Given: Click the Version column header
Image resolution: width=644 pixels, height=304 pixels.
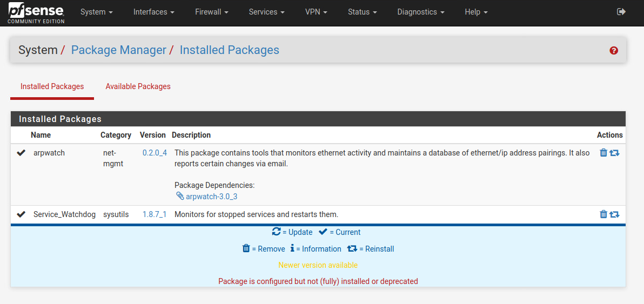Looking at the screenshot, I should pos(153,135).
